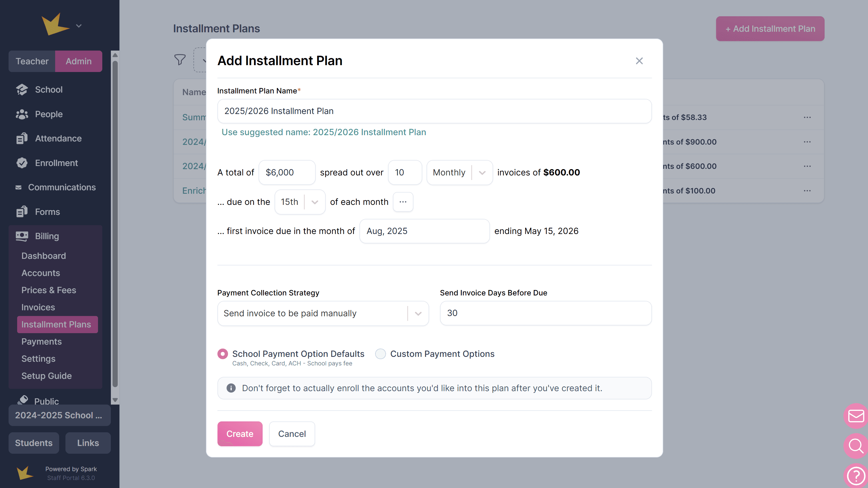This screenshot has height=488, width=868.
Task: Select Custom Payment Options radio
Action: coord(380,354)
